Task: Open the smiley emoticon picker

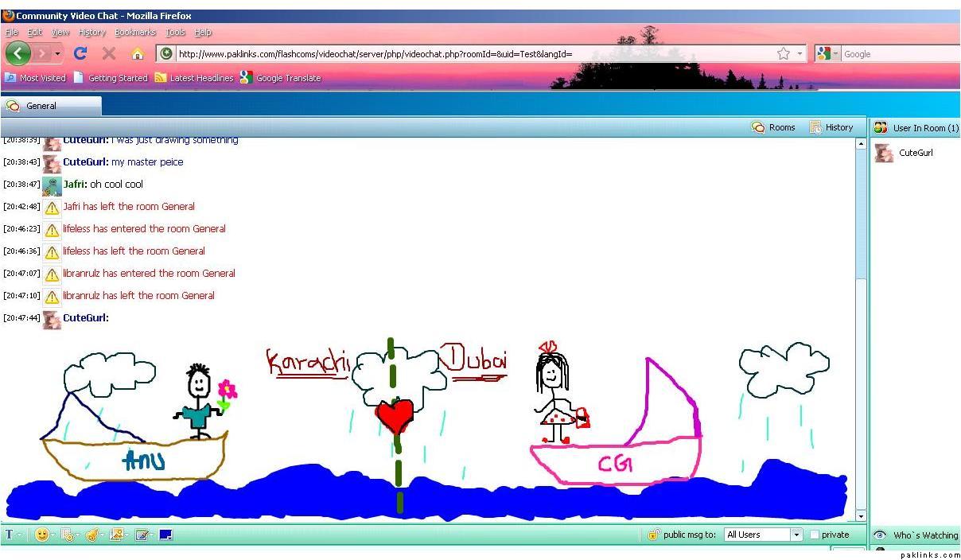Action: [x=41, y=535]
